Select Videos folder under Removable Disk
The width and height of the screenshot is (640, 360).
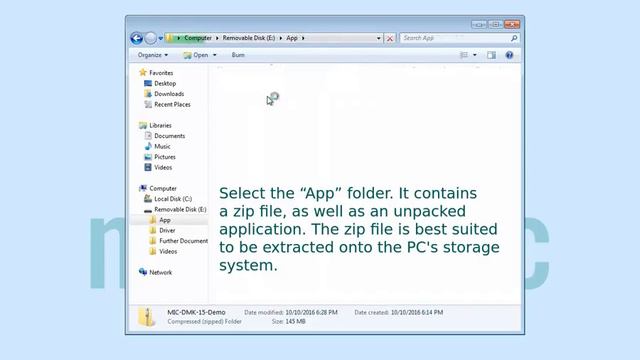pyautogui.click(x=168, y=251)
